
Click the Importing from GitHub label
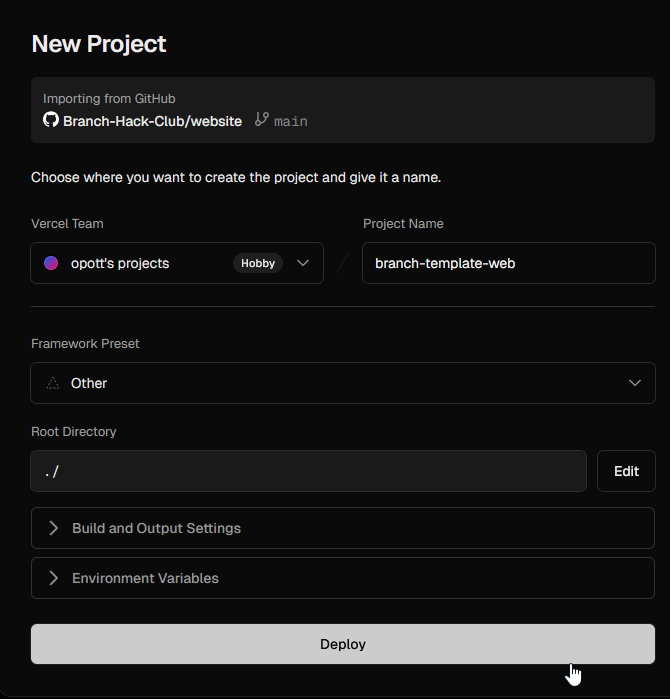point(109,99)
